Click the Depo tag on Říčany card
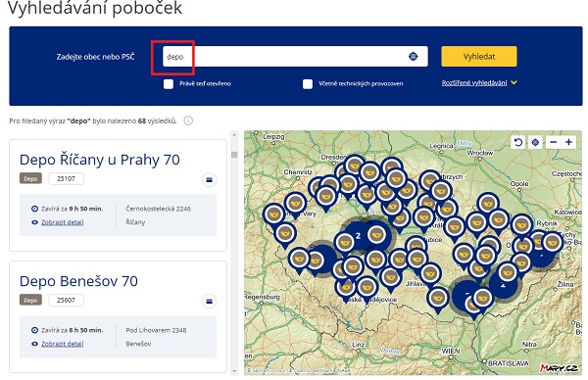588x380 pixels. pos(30,179)
